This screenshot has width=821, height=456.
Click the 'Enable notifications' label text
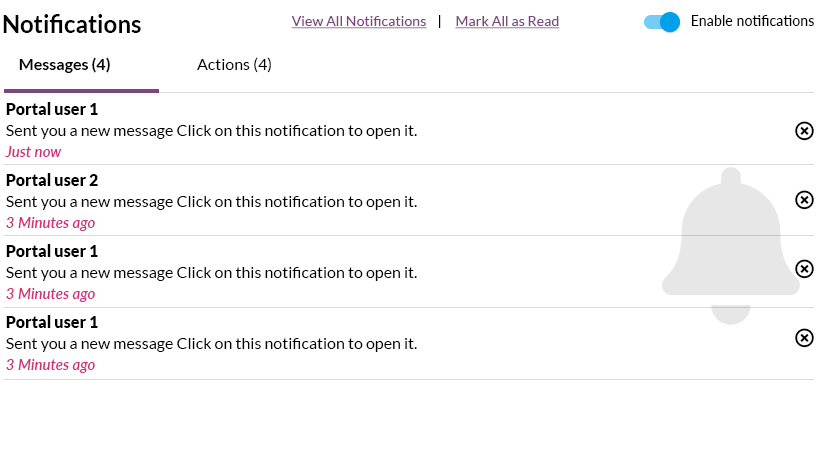point(752,21)
